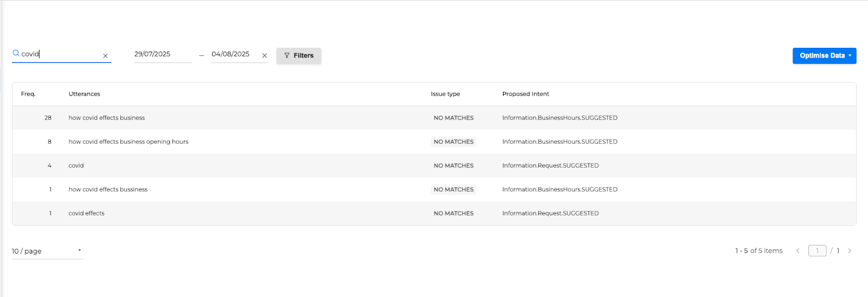
Task: Edit the start date 29/07/2025
Action: [161, 54]
